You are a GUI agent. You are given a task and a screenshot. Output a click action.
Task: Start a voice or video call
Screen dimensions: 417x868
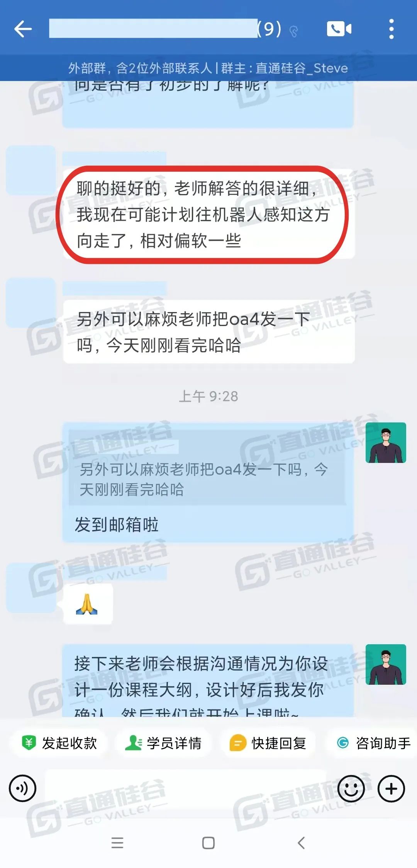[339, 29]
